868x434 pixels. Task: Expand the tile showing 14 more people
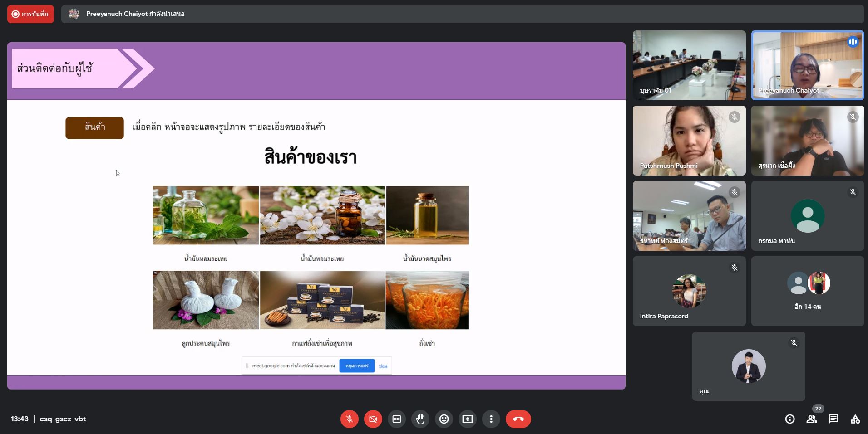pos(807,291)
